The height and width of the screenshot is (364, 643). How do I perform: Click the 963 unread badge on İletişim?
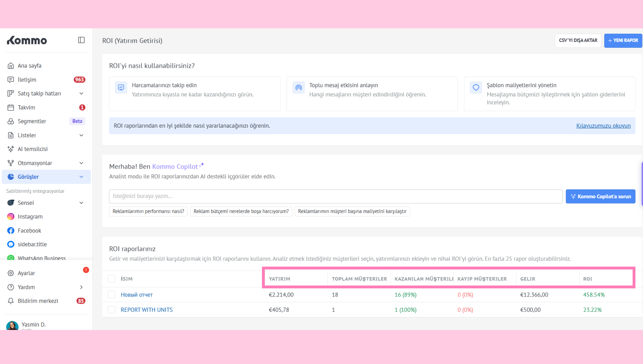coord(79,79)
